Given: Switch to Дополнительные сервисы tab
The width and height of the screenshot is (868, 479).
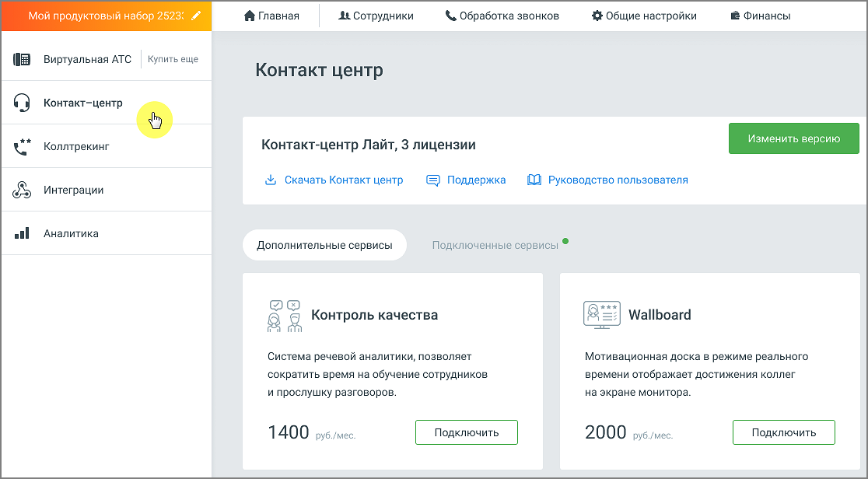Looking at the screenshot, I should coord(324,245).
